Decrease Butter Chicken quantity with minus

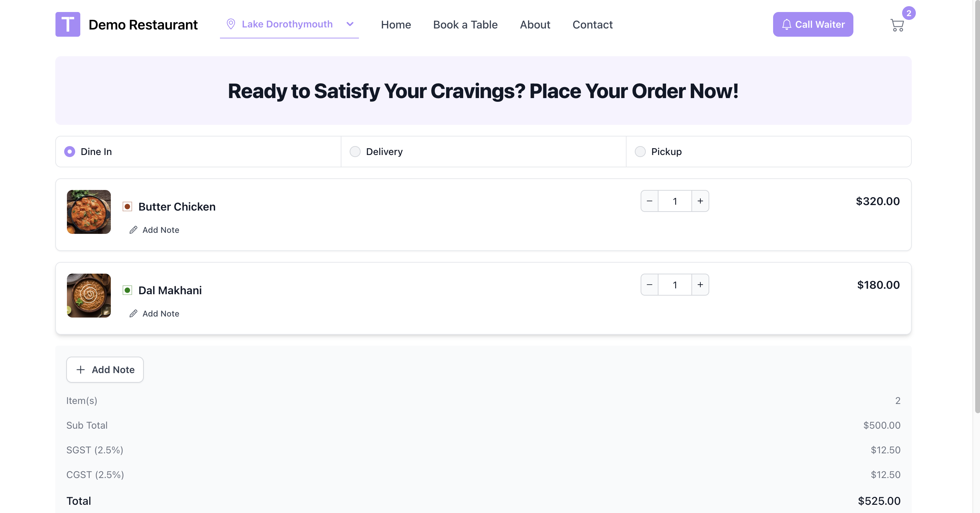click(650, 201)
